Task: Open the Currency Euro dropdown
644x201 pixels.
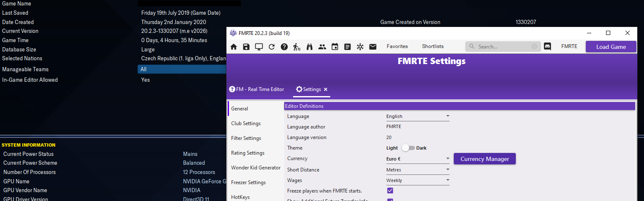Action: click(418, 159)
